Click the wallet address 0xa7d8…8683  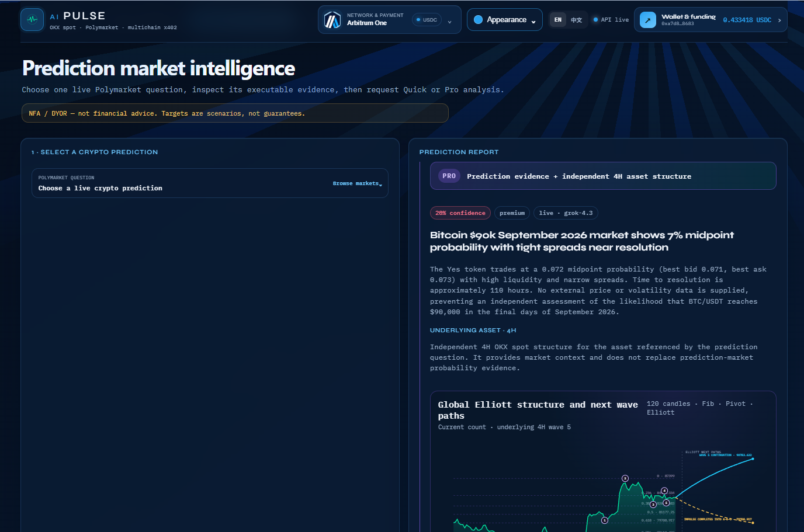coord(678,24)
